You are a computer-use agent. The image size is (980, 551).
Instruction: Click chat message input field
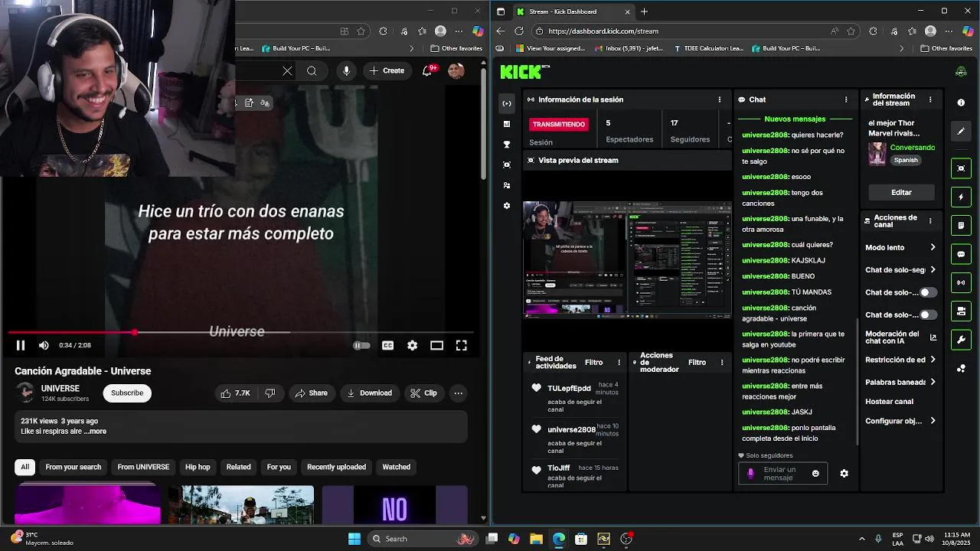point(781,473)
